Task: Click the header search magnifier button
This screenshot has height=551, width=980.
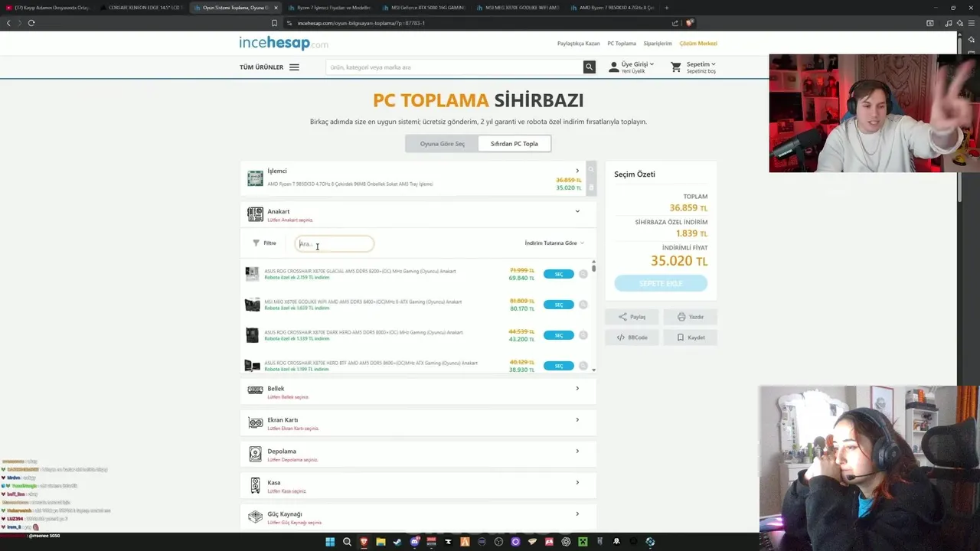Action: click(590, 67)
